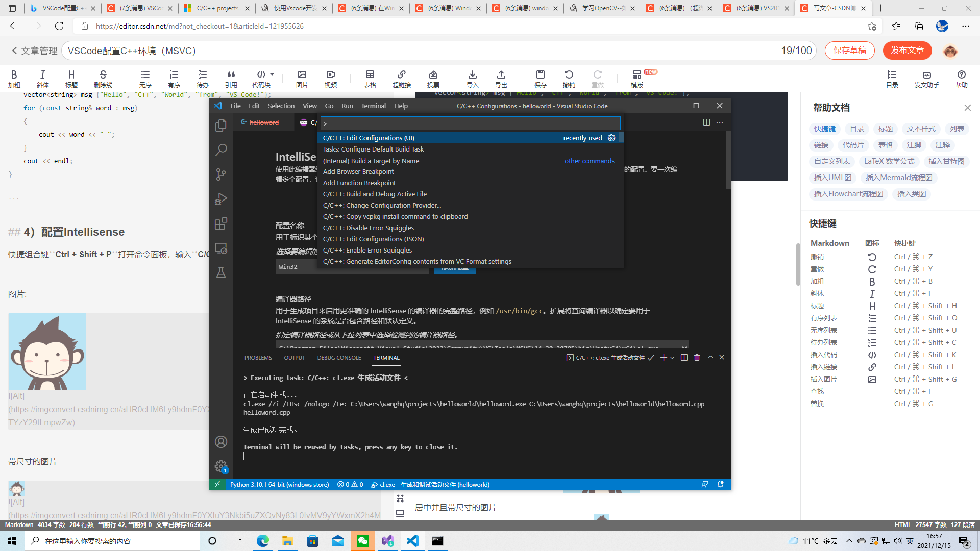Click 发布文章 publish article button
Screen dimensions: 980x551
[x=907, y=51]
